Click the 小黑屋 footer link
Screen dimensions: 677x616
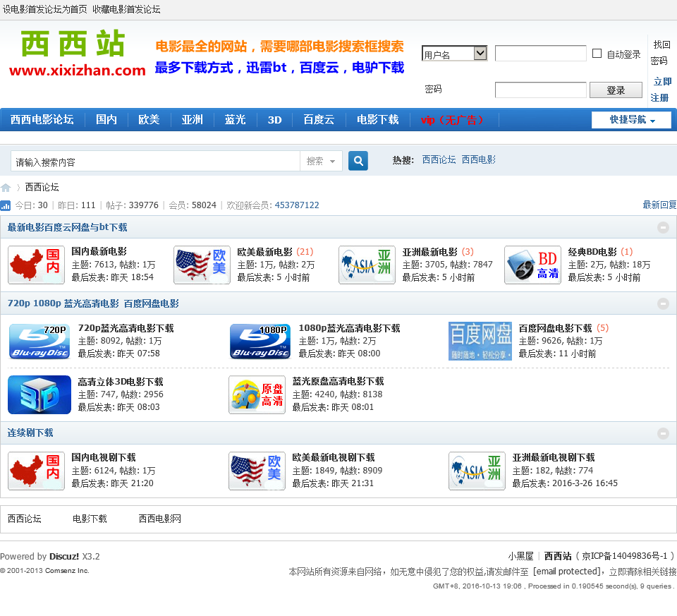tap(520, 556)
